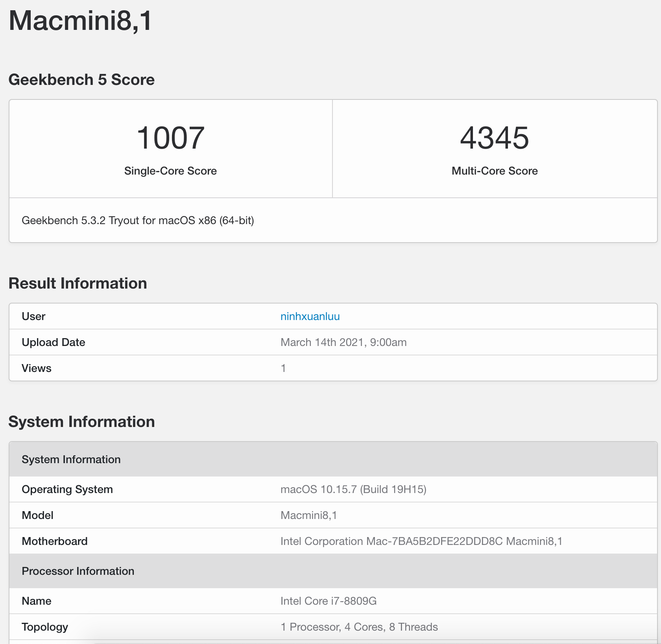661x644 pixels.
Task: Click the Topology row label
Action: point(45,627)
